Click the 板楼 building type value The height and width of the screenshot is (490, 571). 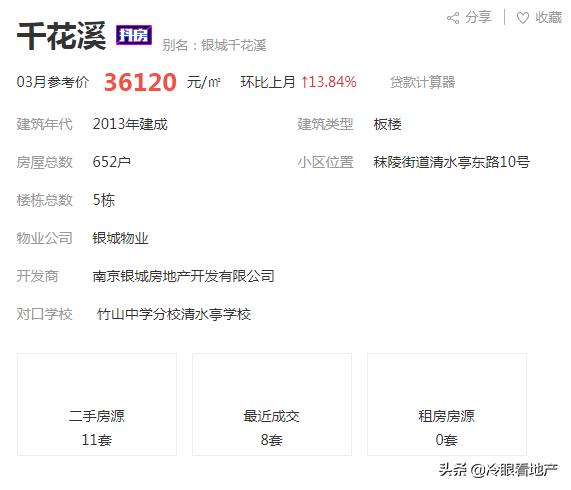tap(387, 124)
